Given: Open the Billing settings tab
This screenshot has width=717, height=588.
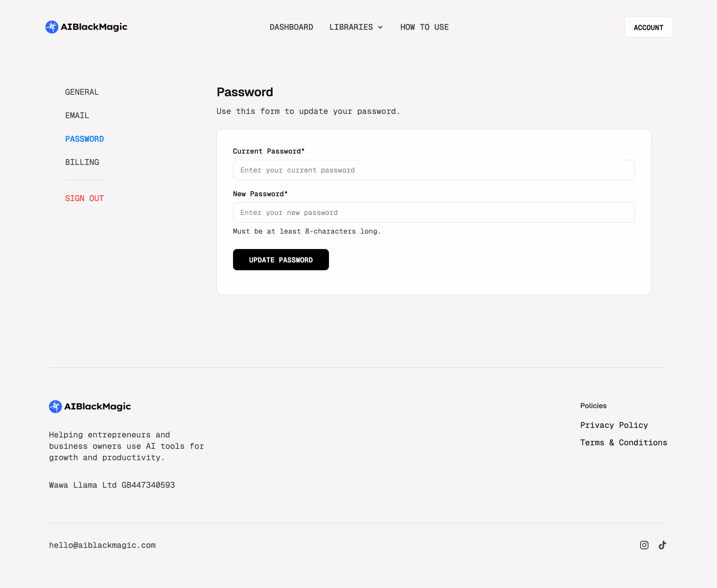Looking at the screenshot, I should pyautogui.click(x=82, y=162).
